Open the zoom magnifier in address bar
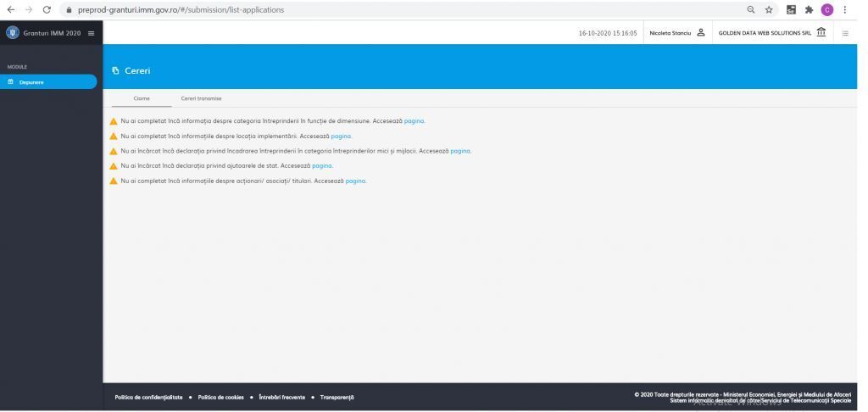Screen dimensions: 868x412 click(x=751, y=9)
